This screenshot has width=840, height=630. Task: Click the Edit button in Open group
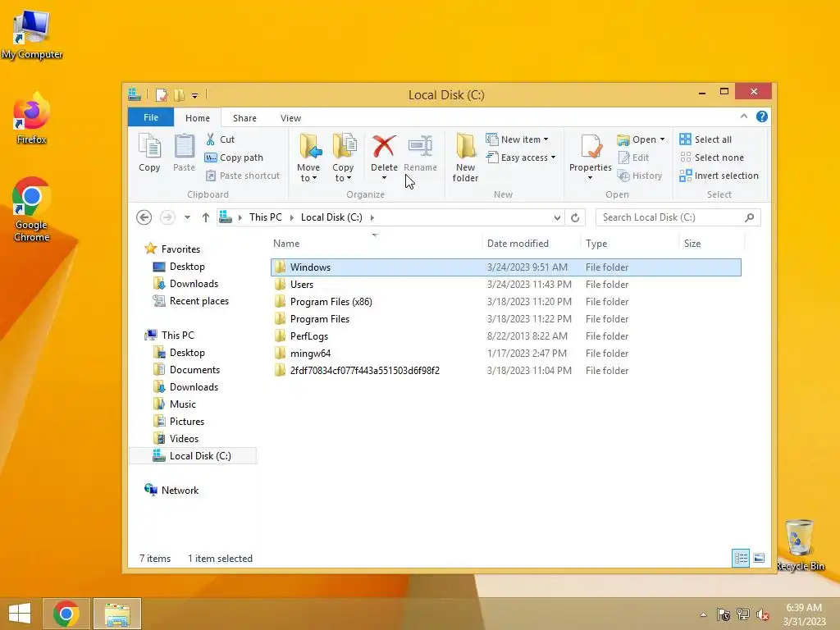tap(634, 157)
